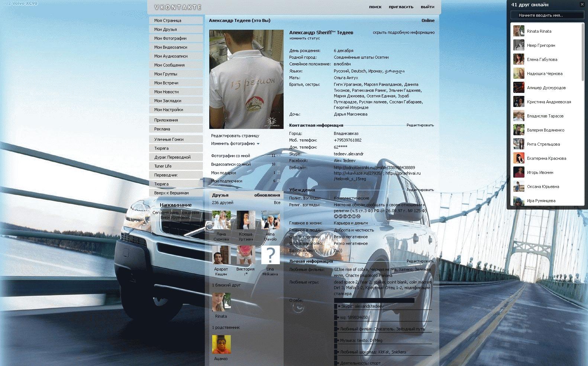Open Видеозаписи со мной

[x=231, y=164]
